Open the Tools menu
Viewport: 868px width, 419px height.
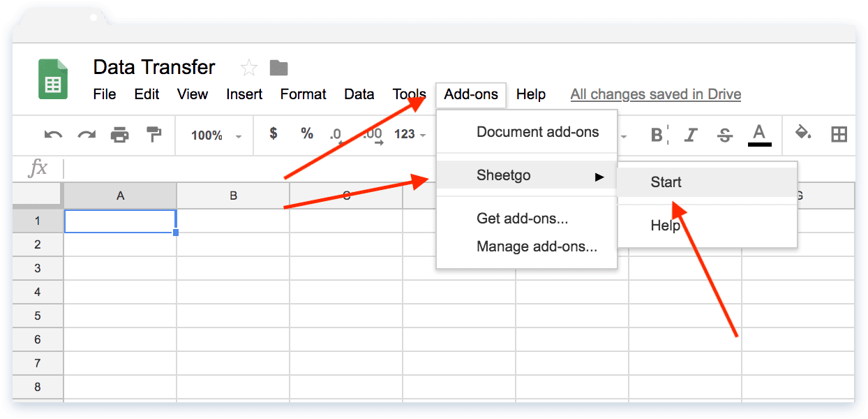[x=410, y=94]
